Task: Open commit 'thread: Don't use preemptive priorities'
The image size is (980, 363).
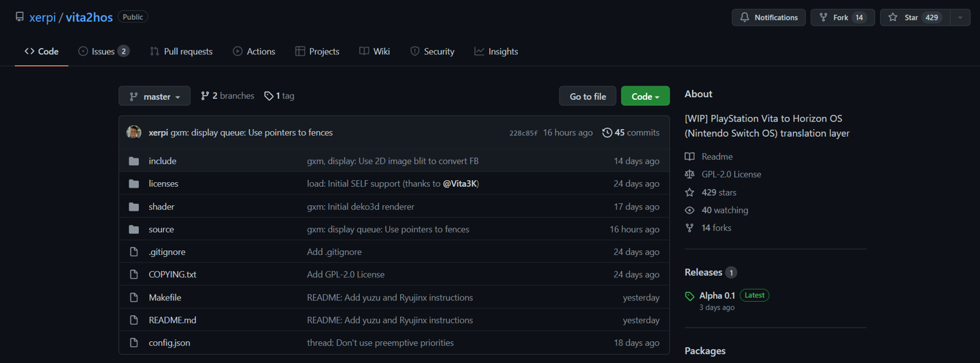Action: 380,343
